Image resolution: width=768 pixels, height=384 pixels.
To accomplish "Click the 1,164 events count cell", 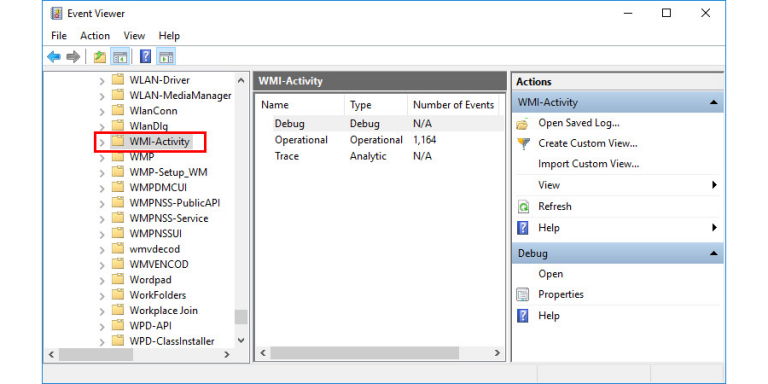I will pos(425,140).
